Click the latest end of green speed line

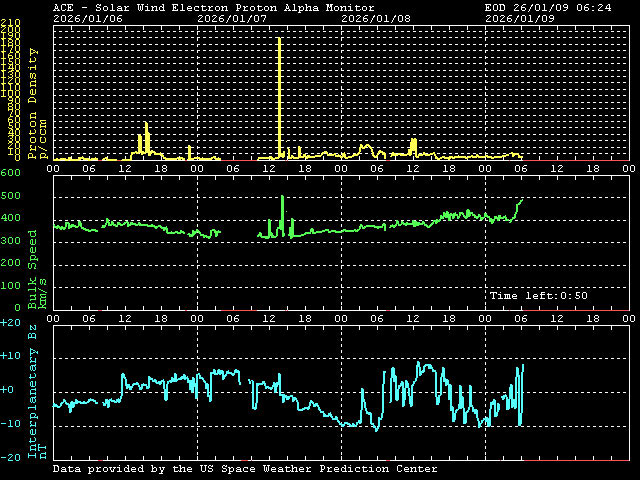tap(522, 199)
